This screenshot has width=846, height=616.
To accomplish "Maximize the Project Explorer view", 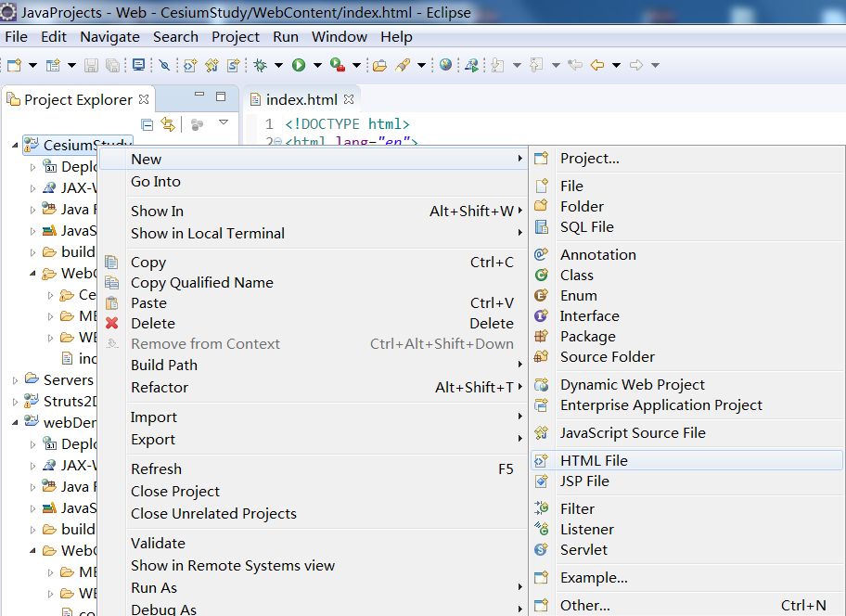I will point(221,96).
